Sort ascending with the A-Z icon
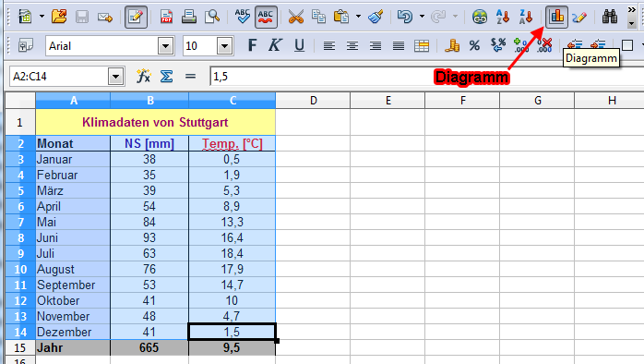The width and height of the screenshot is (644, 364). pyautogui.click(x=503, y=17)
